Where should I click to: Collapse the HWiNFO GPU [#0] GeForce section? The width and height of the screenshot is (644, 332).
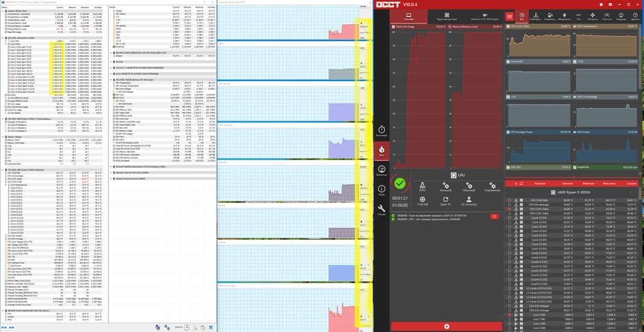coord(112,79)
